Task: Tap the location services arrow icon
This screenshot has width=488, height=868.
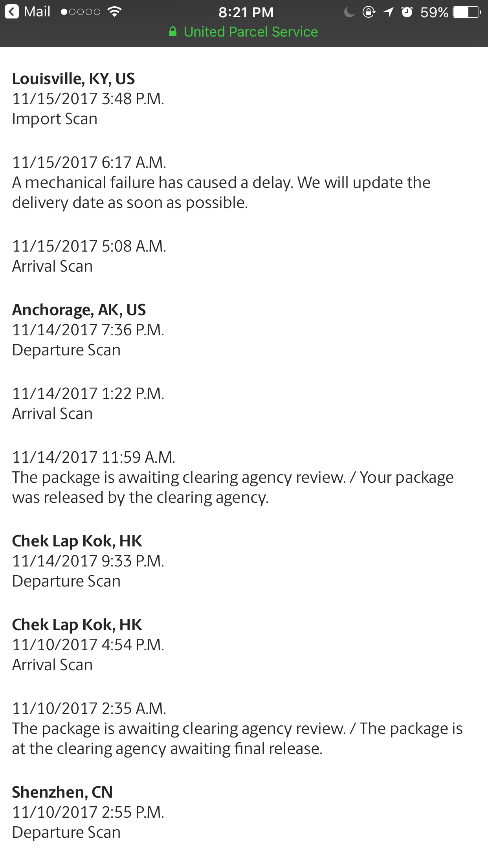Action: 389,12
